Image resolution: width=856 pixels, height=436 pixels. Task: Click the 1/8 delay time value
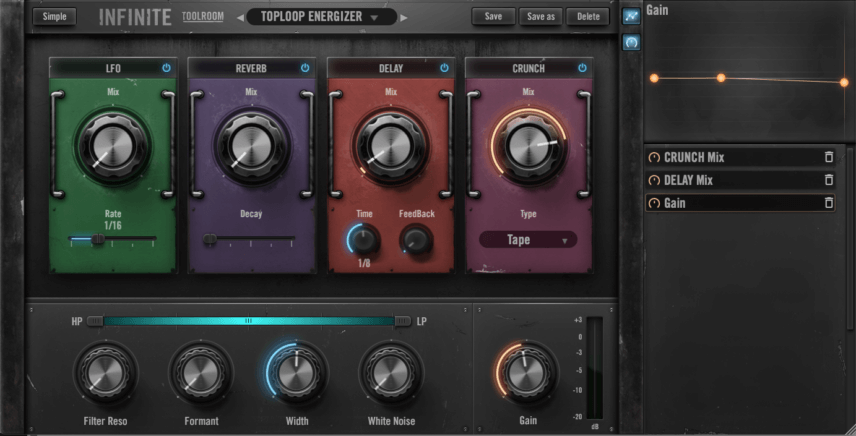click(364, 264)
